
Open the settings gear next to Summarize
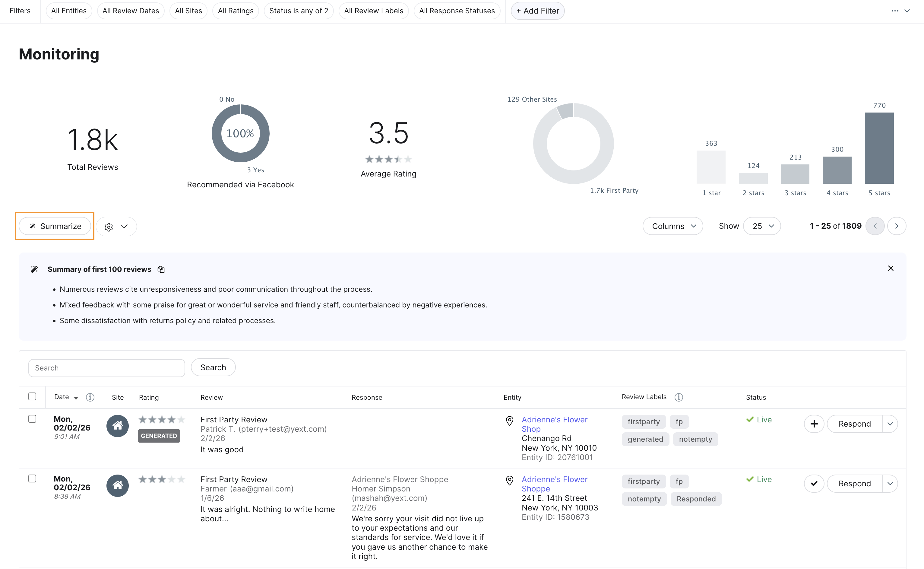pyautogui.click(x=109, y=227)
